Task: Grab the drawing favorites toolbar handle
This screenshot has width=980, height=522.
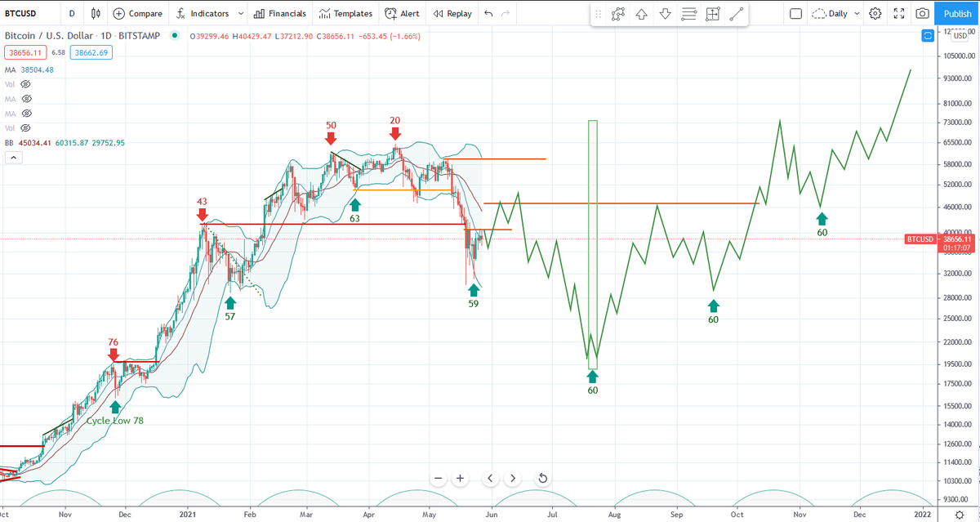Action: coord(598,14)
